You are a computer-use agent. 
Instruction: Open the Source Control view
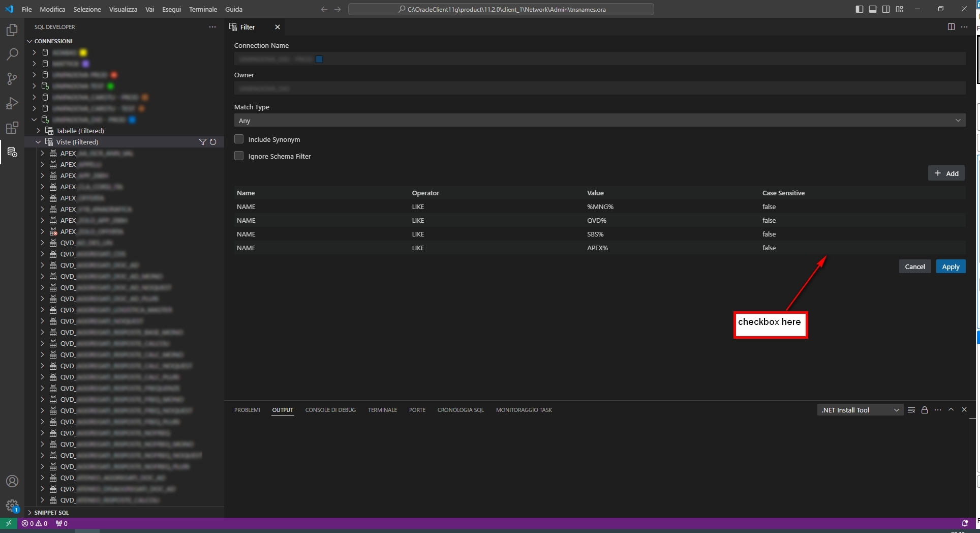12,79
